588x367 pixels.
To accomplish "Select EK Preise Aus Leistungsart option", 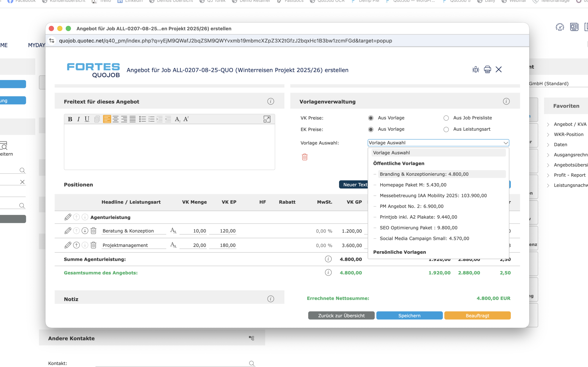I will [x=446, y=129].
